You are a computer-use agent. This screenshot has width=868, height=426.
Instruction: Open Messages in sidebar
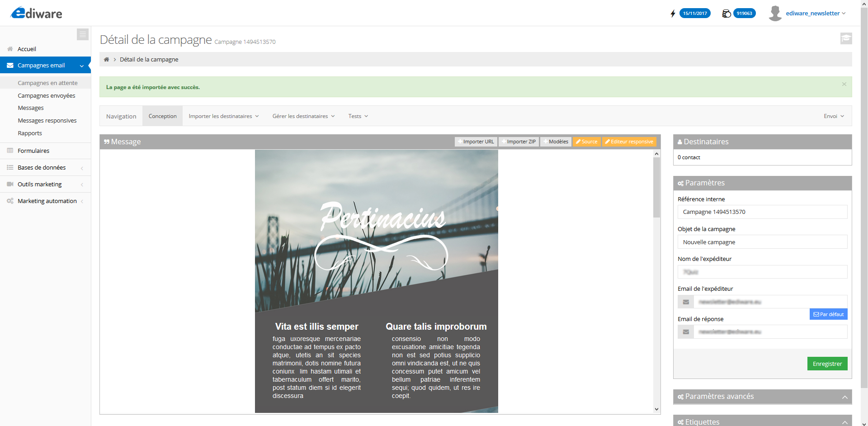[31, 108]
